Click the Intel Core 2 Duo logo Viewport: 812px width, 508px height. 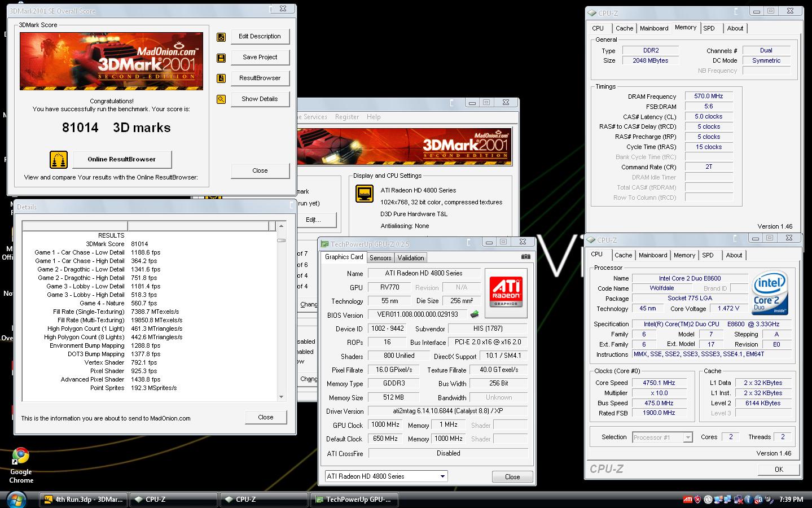770,294
